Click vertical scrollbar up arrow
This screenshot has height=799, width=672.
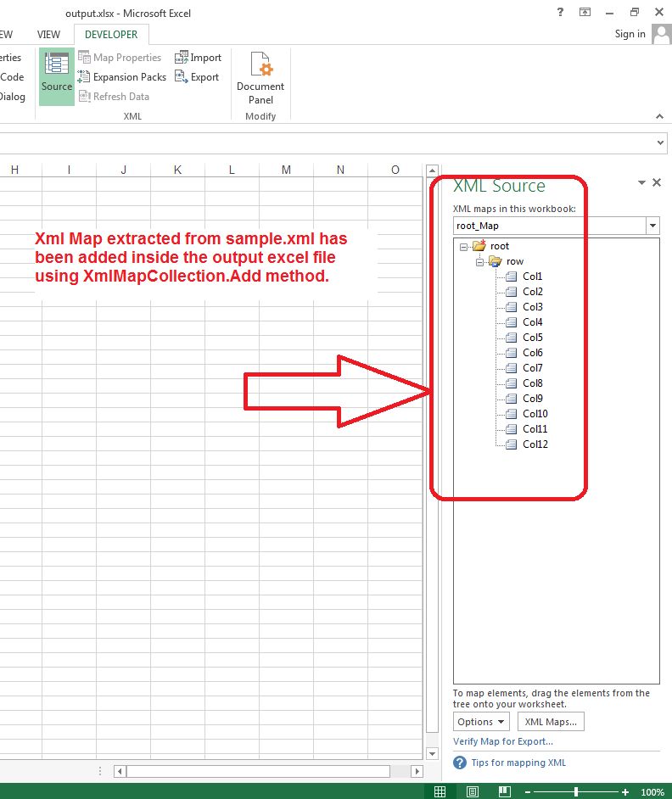pos(432,170)
